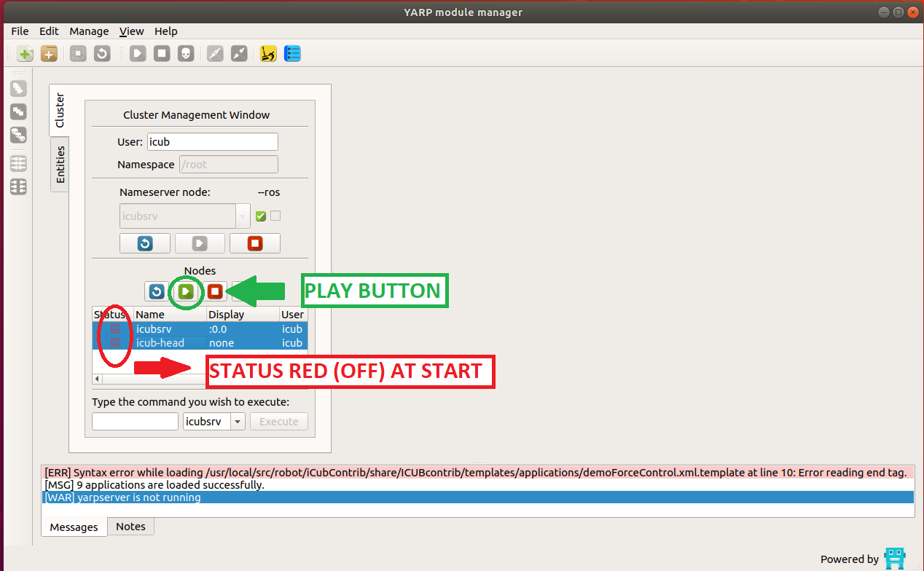Click the blue refresh button under Nodes
924x571 pixels.
[157, 291]
